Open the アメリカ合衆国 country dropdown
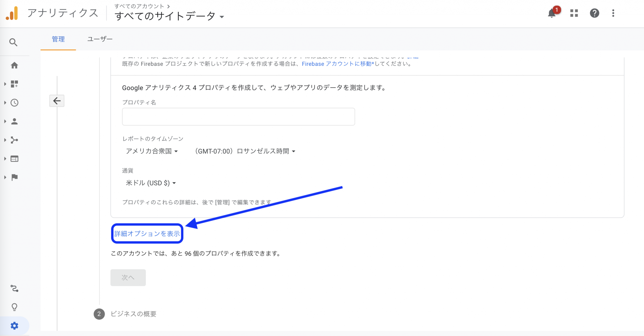 pyautogui.click(x=152, y=151)
